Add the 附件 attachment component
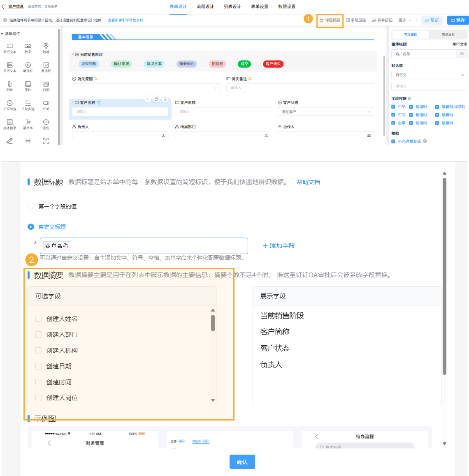 tap(9, 85)
